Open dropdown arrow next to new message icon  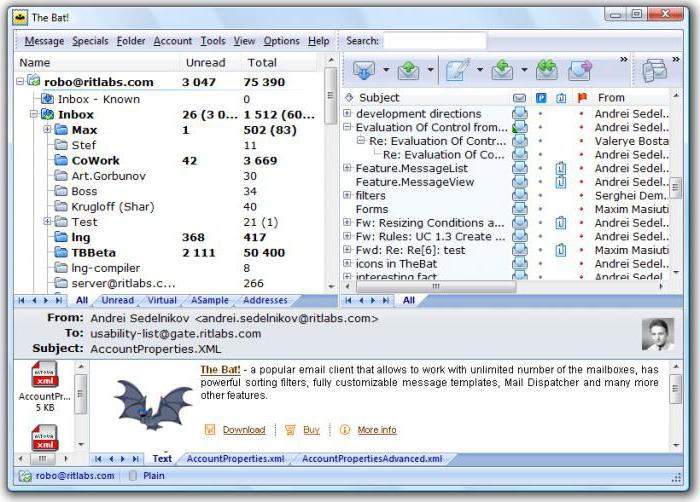click(480, 70)
